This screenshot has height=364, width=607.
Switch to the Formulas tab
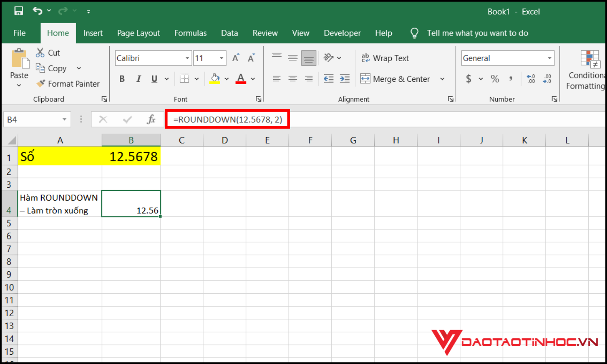(190, 33)
